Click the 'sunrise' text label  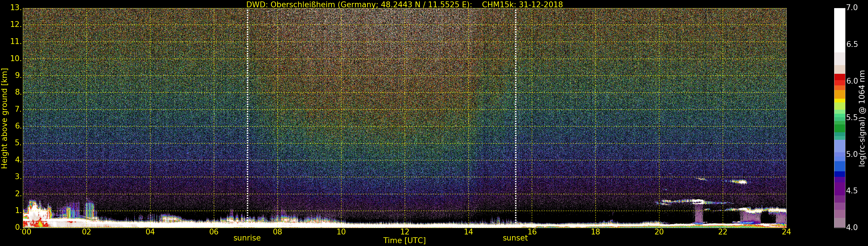point(247,238)
